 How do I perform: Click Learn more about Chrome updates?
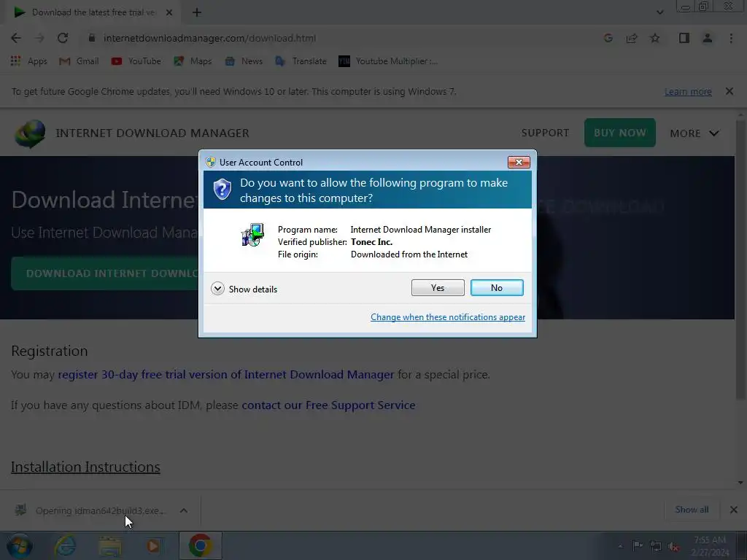point(688,91)
